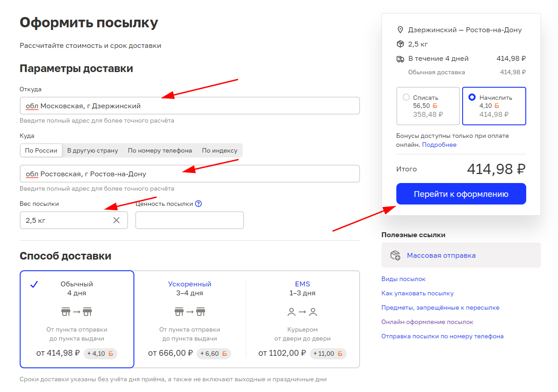Click the pickup point icon under Ускоренный
Screen dimensions: 558x392
[189, 311]
